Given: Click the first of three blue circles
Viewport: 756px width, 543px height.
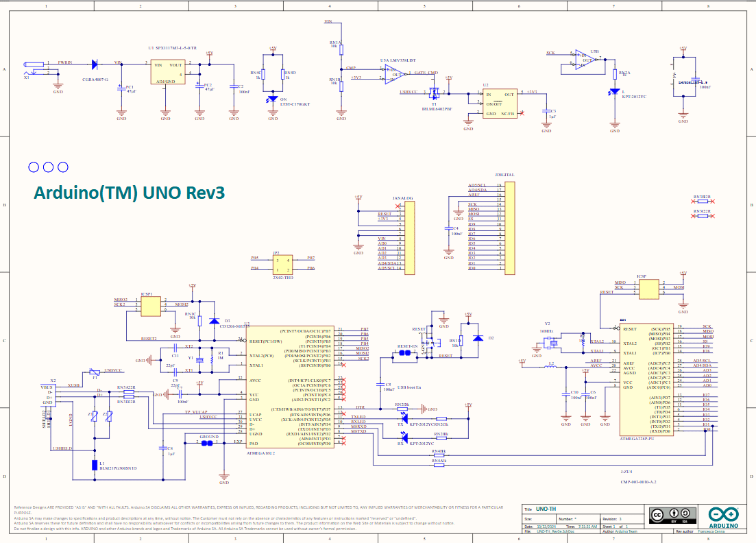Looking at the screenshot, I should [x=34, y=167].
